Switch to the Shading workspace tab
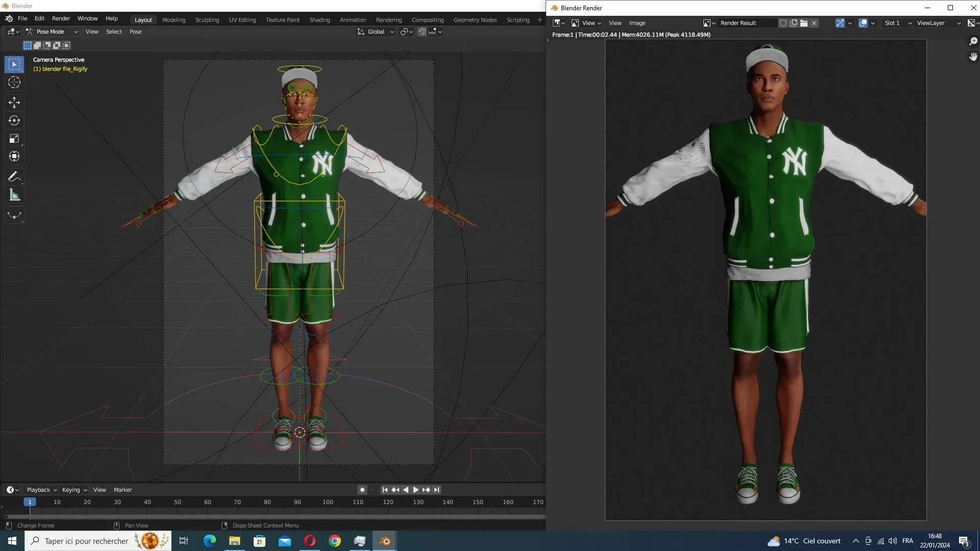This screenshot has height=551, width=980. point(320,20)
